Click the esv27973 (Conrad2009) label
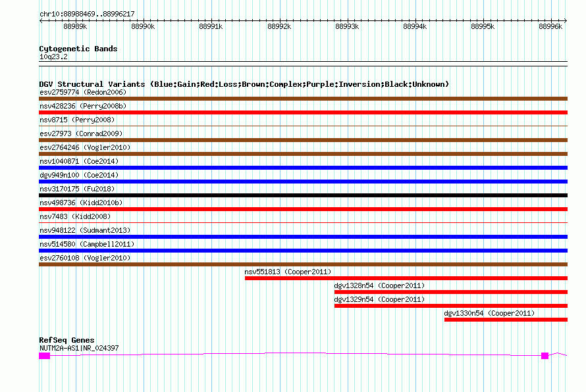This screenshot has height=392, width=586. pos(81,134)
